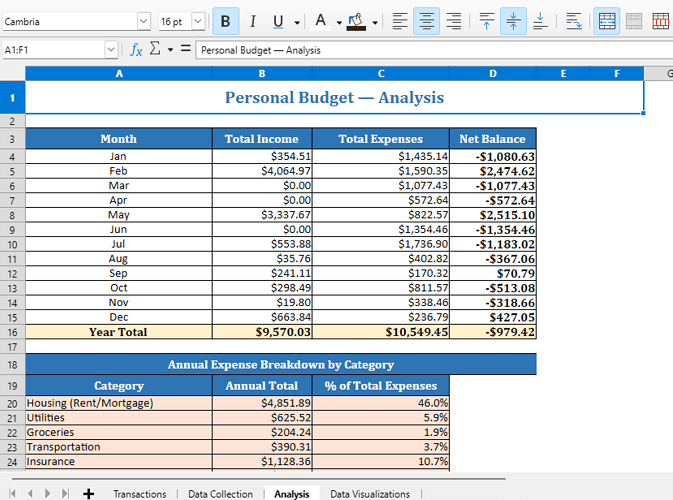Image resolution: width=673 pixels, height=500 pixels.
Task: Select Annual Expense Breakdown by Category banner
Action: coord(281,364)
